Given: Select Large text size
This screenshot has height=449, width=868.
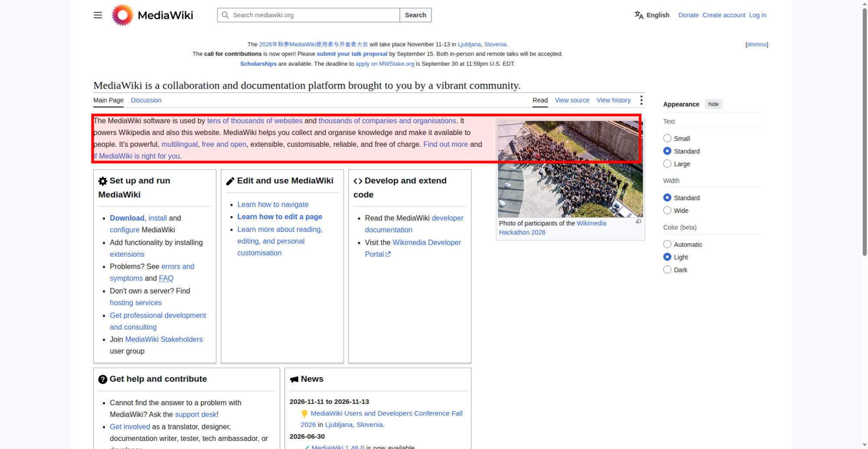Looking at the screenshot, I should [667, 164].
